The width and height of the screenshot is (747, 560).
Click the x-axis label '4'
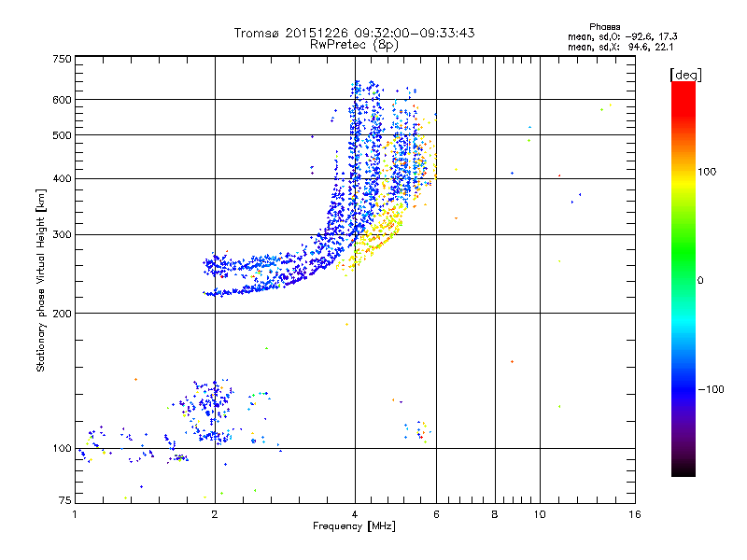pyautogui.click(x=355, y=514)
